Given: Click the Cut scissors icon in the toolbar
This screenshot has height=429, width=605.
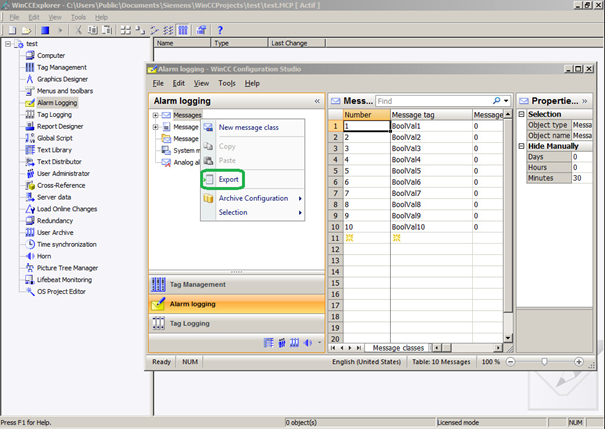Looking at the screenshot, I should 80,30.
